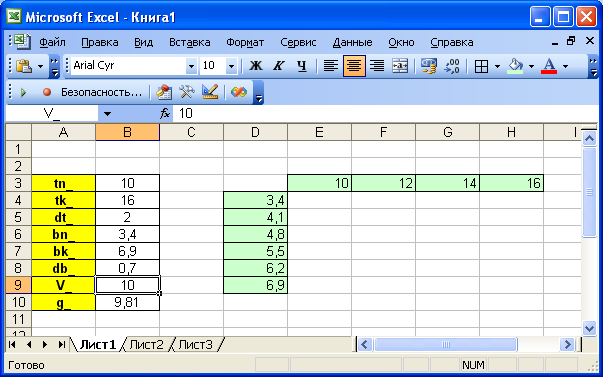Click the Excel workbook icon in menu bar
Image resolution: width=603 pixels, height=377 pixels.
[22, 42]
